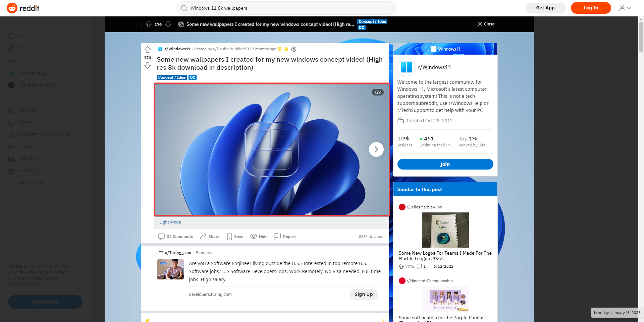This screenshot has height=322, width=644.
Task: Click the Get App button
Action: (545, 8)
